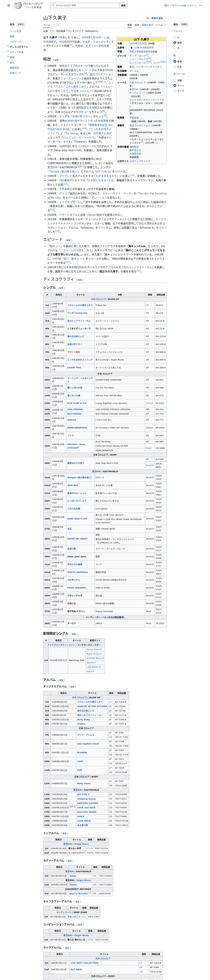The width and height of the screenshot is (210, 980).
Task: Open the LOVIN' YOU single link
Action: tap(74, 367)
